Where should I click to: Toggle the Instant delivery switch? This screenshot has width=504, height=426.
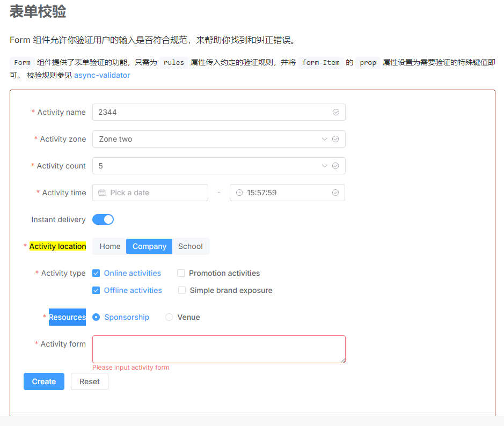[x=103, y=219]
